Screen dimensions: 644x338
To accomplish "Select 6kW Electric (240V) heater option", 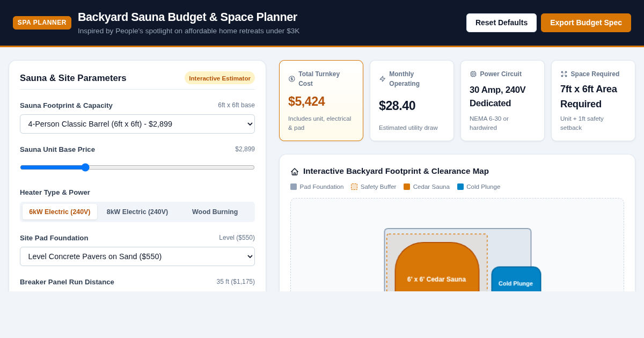I will [x=60, y=212].
